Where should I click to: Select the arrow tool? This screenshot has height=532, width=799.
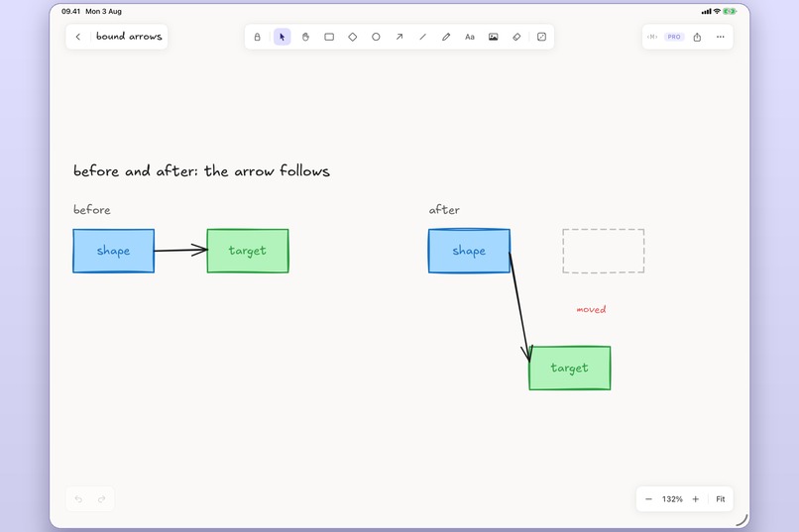[399, 37]
